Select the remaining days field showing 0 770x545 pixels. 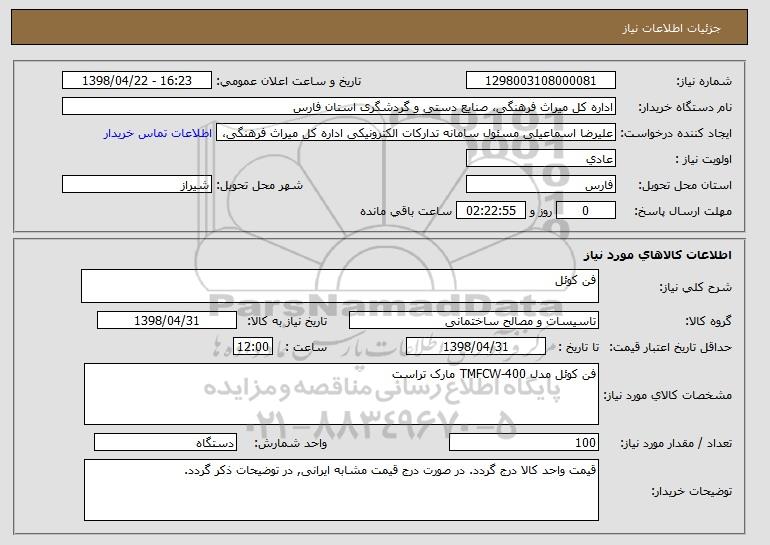[585, 211]
